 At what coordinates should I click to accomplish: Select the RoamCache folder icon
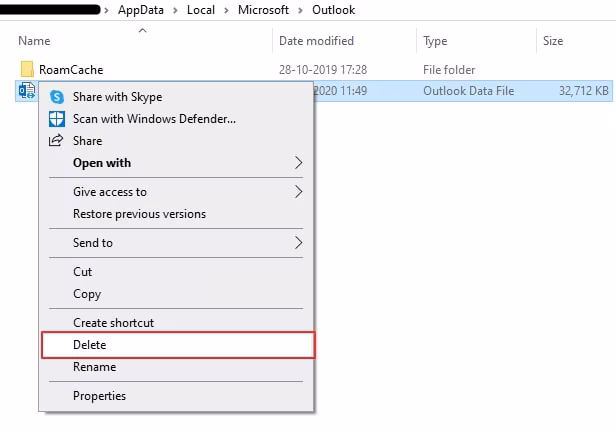pyautogui.click(x=27, y=70)
